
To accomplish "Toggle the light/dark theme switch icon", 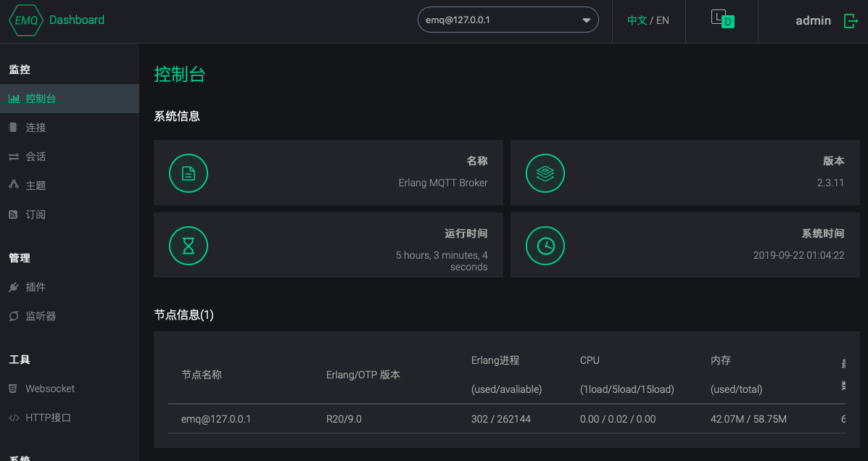I will click(722, 19).
